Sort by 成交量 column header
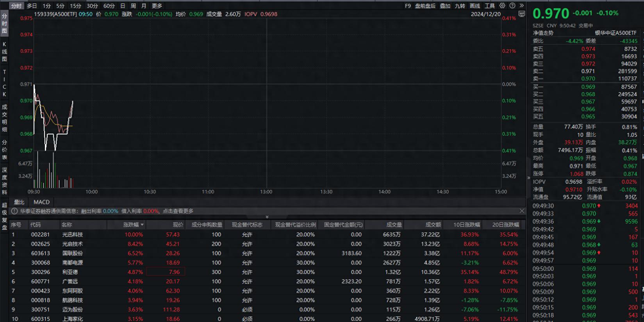 tap(394, 225)
